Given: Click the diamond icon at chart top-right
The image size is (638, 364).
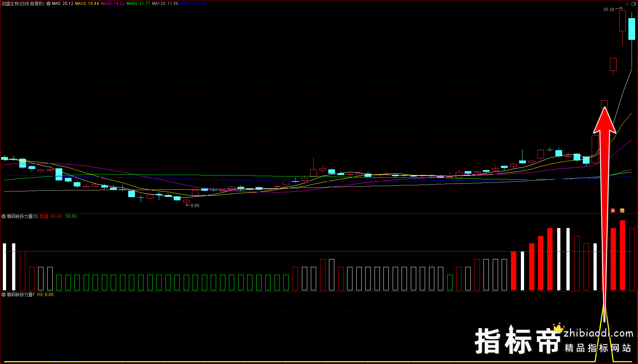Looking at the screenshot, I should tap(627, 4).
